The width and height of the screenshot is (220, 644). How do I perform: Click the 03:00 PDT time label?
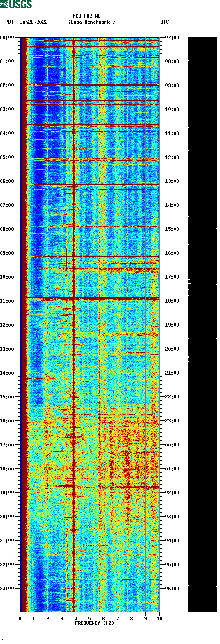click(7, 109)
